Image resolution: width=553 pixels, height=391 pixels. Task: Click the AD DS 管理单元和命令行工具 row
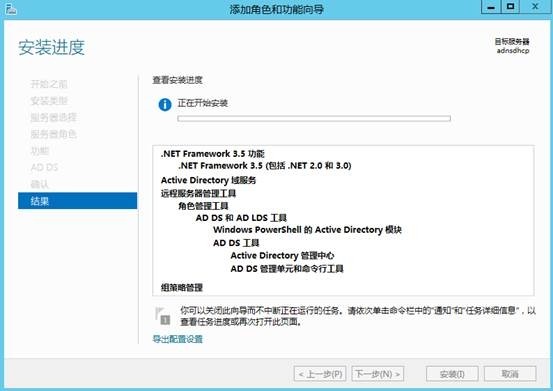tap(287, 269)
